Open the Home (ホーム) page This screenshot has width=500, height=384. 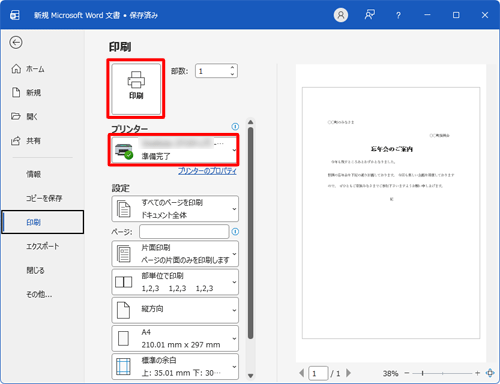pyautogui.click(x=28, y=69)
